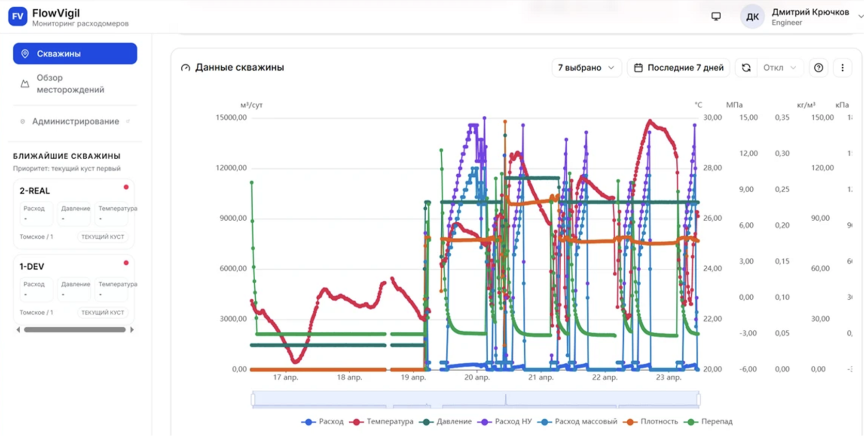Viewport: 868px width, 444px height.
Task: Click right arrow of nearby wells scrollbar
Action: (132, 330)
